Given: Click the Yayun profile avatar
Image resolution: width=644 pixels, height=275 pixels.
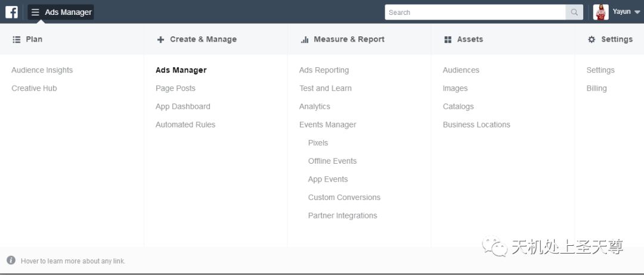Looking at the screenshot, I should pyautogui.click(x=601, y=12).
